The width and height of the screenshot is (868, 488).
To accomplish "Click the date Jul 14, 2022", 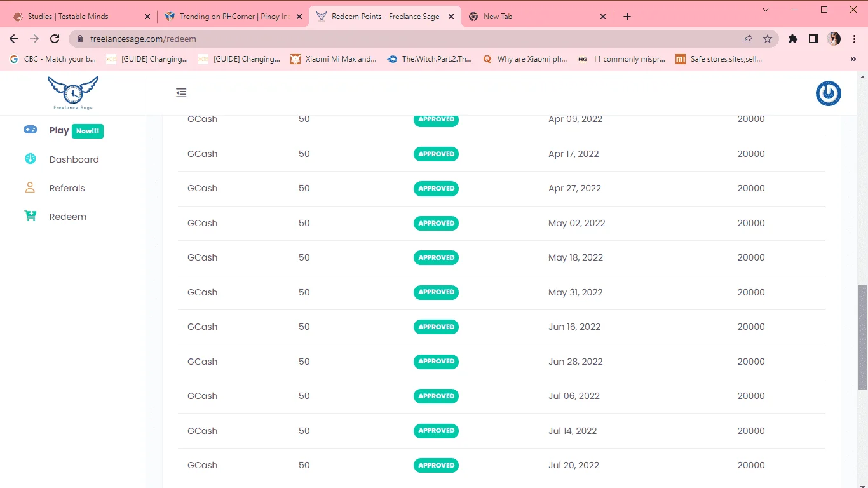I will pyautogui.click(x=573, y=431).
